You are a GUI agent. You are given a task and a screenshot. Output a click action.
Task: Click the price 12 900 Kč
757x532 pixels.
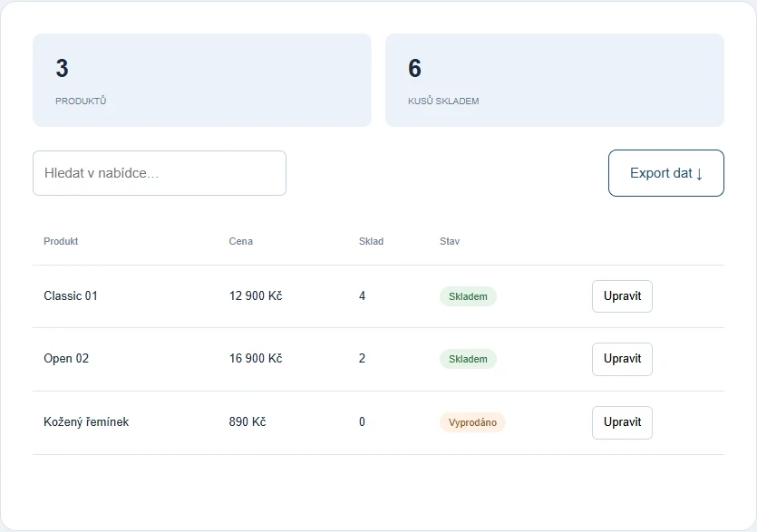click(x=256, y=295)
